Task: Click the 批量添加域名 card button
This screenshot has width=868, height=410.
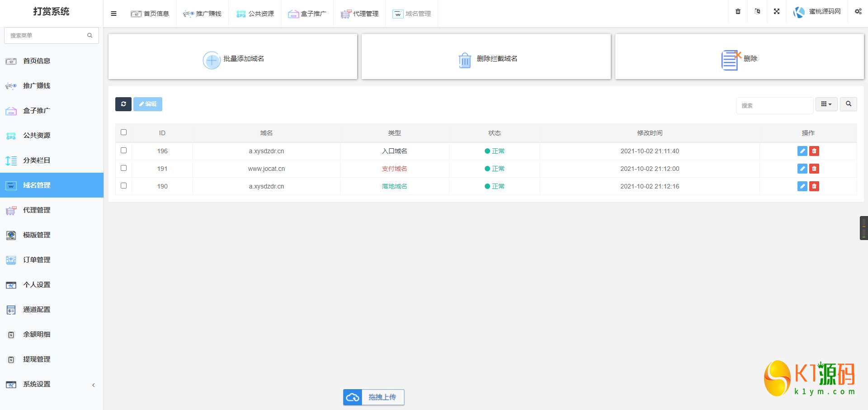Action: click(233, 59)
